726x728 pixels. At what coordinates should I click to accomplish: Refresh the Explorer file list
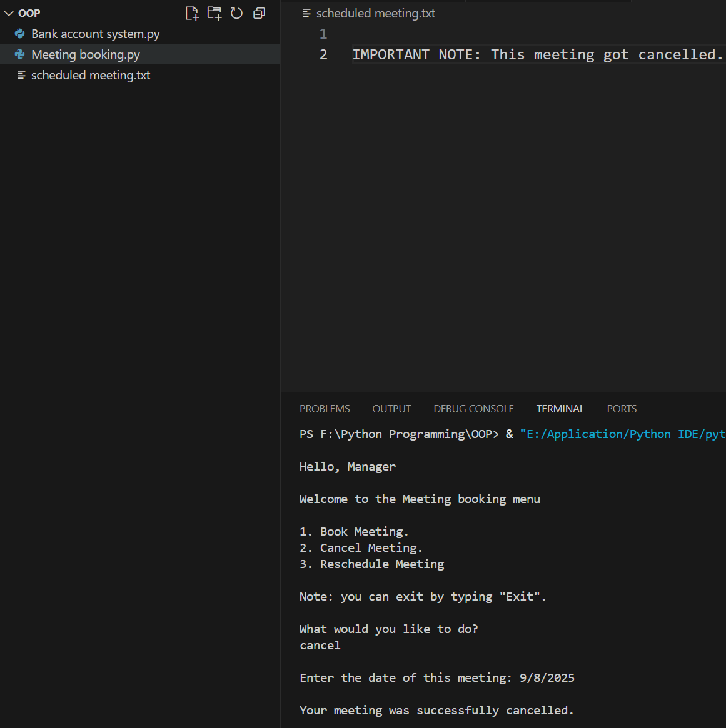pyautogui.click(x=236, y=13)
